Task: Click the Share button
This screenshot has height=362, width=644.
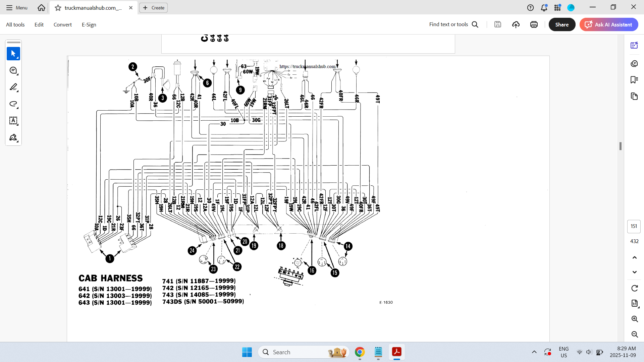Action: click(x=562, y=24)
